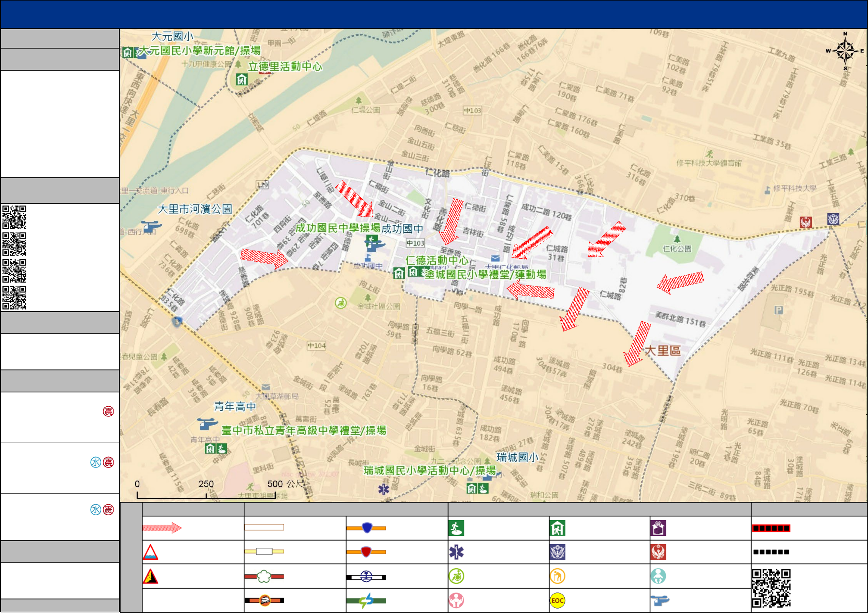
Task: Click the 仁化公園 park label
Action: click(x=677, y=248)
